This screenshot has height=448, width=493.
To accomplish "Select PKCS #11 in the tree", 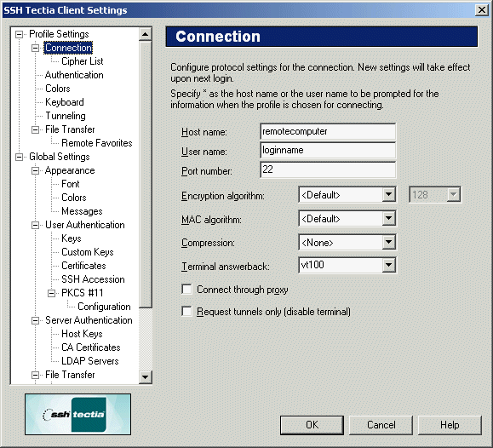I will 83,293.
